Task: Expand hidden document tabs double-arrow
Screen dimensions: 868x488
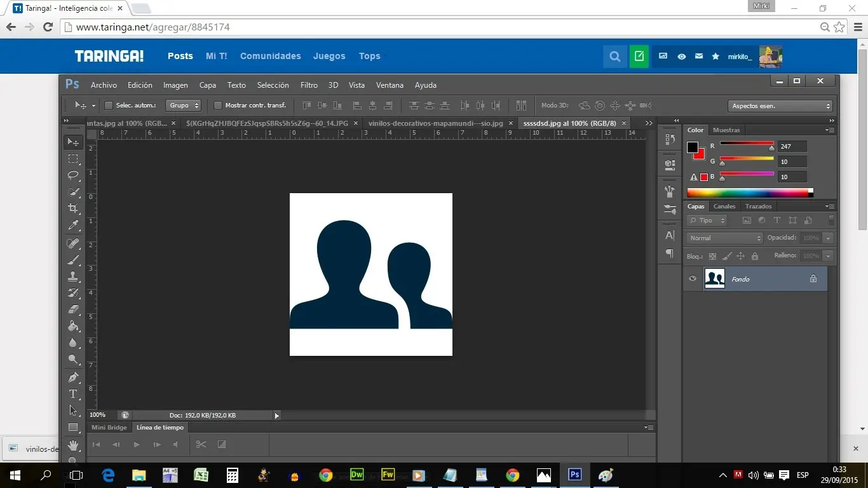Action: 649,123
